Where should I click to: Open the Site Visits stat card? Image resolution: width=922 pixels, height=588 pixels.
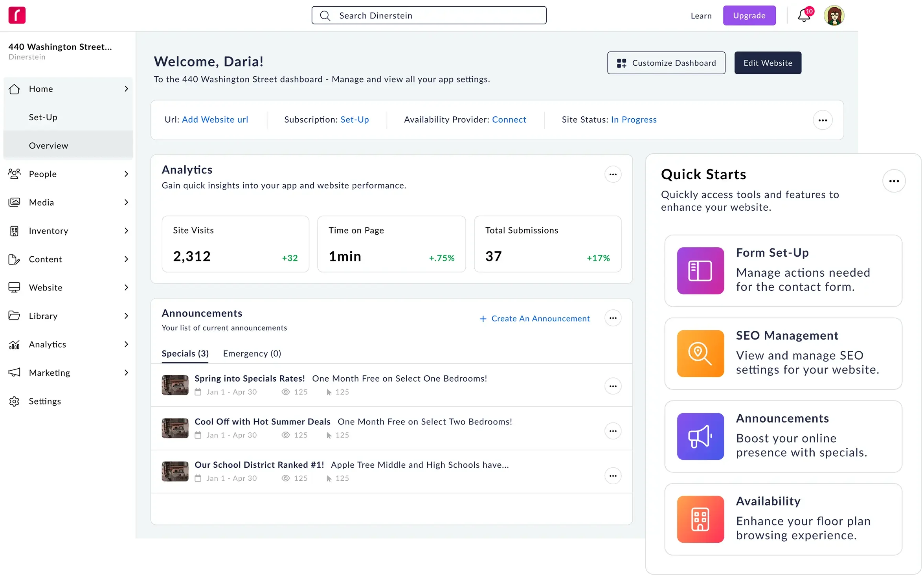(235, 244)
